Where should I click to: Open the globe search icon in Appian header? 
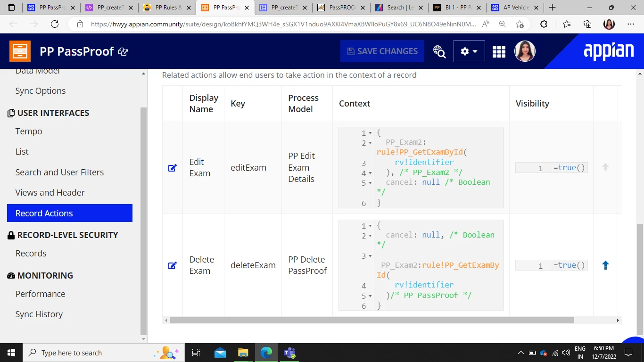[x=439, y=51]
